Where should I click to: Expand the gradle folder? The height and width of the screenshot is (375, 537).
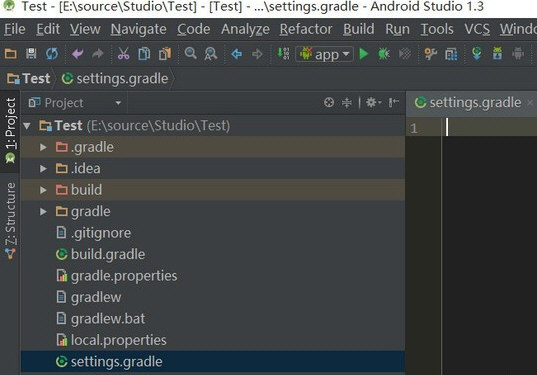[43, 212]
